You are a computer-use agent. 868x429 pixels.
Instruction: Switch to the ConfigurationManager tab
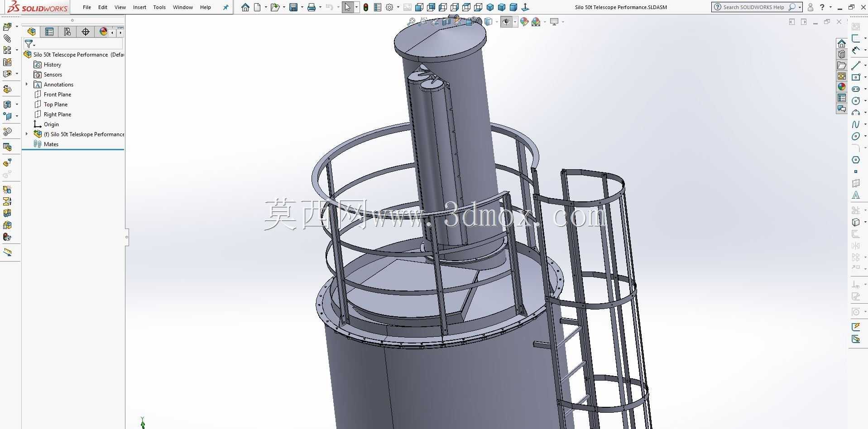[x=67, y=32]
